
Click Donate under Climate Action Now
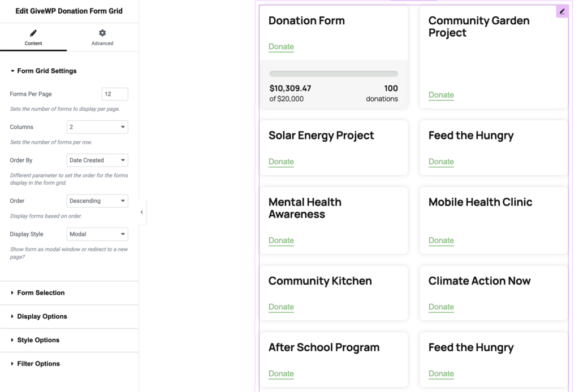point(441,307)
